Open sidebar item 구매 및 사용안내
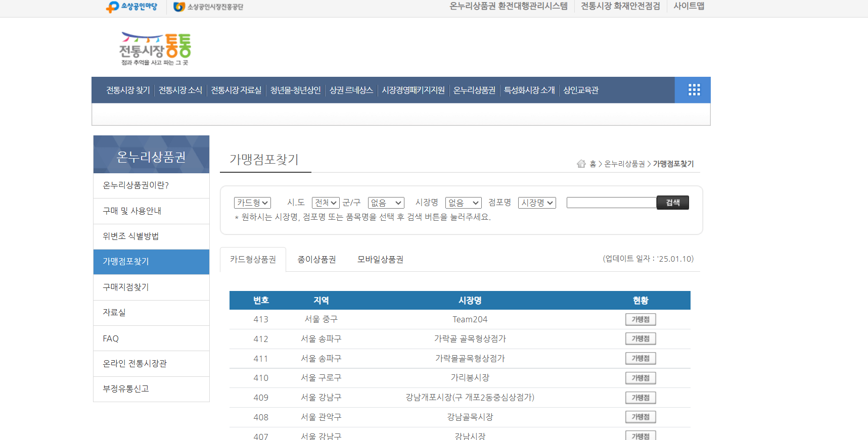Viewport: 868px width, 440px height. (151, 211)
